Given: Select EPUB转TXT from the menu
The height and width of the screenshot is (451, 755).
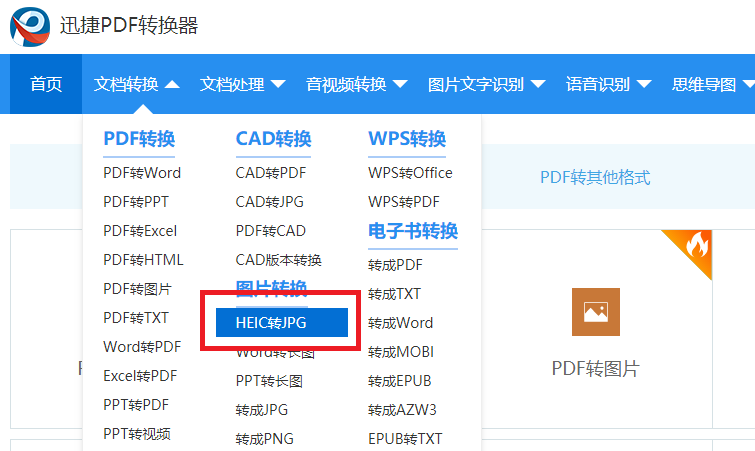Looking at the screenshot, I should (x=405, y=439).
